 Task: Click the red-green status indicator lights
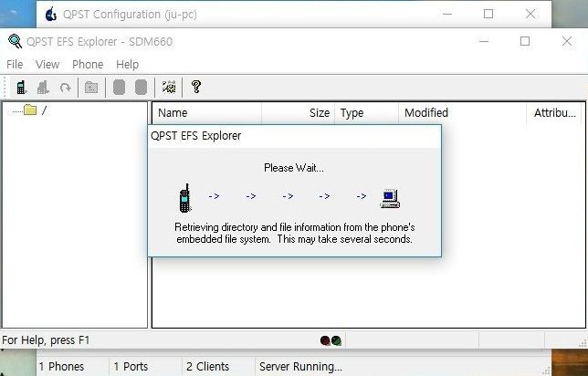click(x=331, y=340)
